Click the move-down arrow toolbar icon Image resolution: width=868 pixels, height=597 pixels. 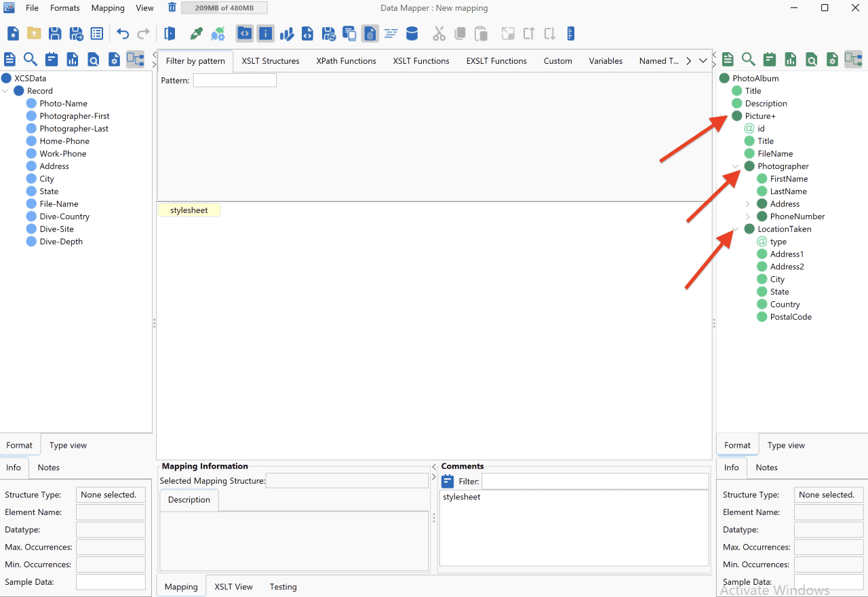coord(550,33)
